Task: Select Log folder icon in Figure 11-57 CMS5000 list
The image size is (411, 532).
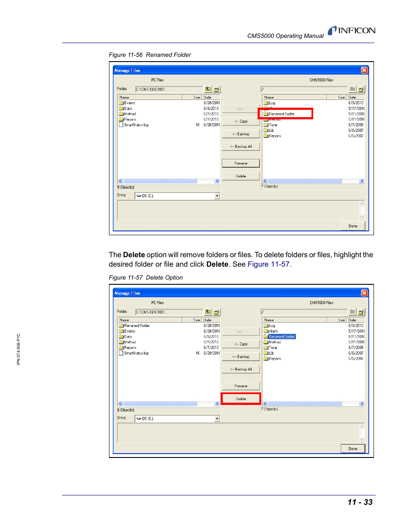Action: coord(266,326)
